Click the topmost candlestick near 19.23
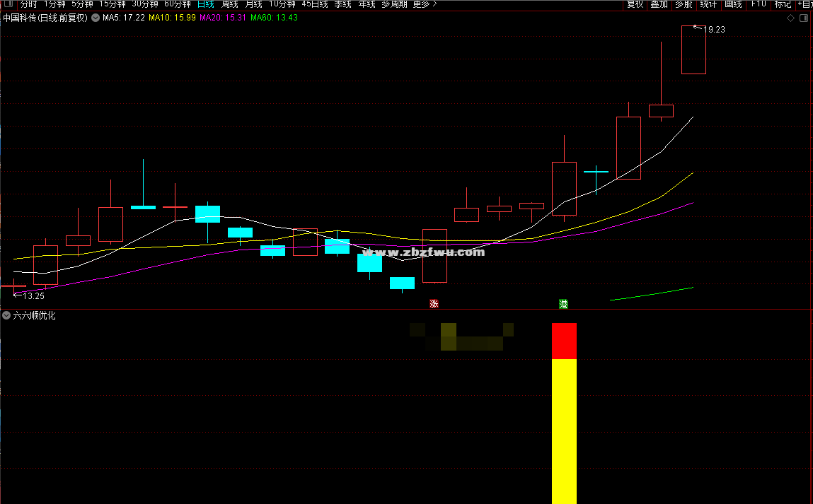813x504 pixels. 693,49
